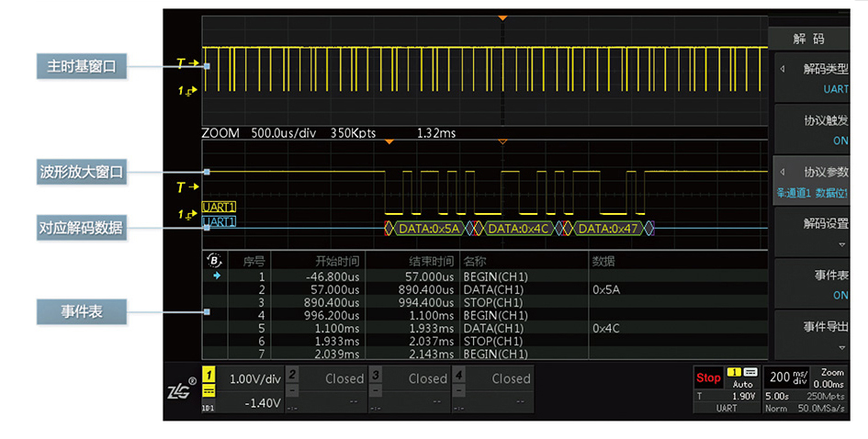
Task: Open the 解码类型 UART decode type selector
Action: pos(811,78)
